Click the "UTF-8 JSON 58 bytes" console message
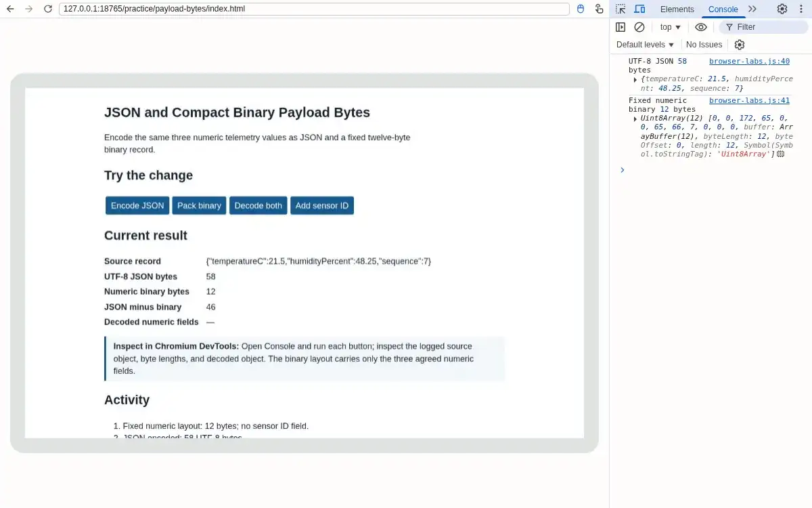The height and width of the screenshot is (508, 812). tap(658, 66)
